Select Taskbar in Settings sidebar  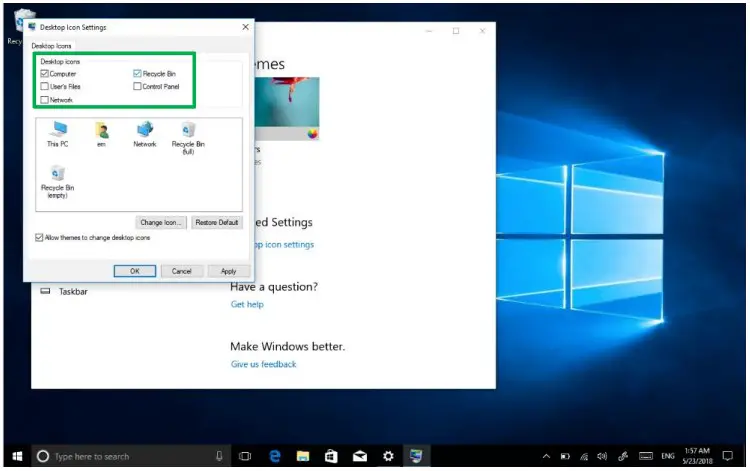pyautogui.click(x=73, y=291)
